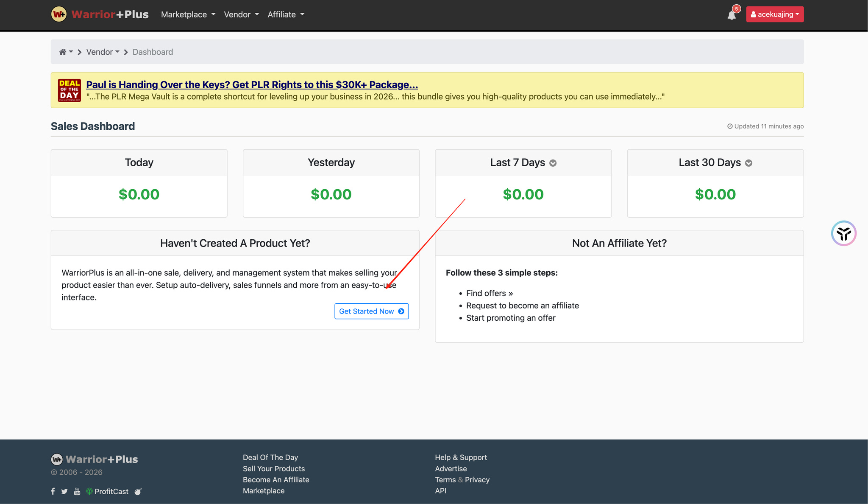Open the Facebook icon in footer

point(53,491)
